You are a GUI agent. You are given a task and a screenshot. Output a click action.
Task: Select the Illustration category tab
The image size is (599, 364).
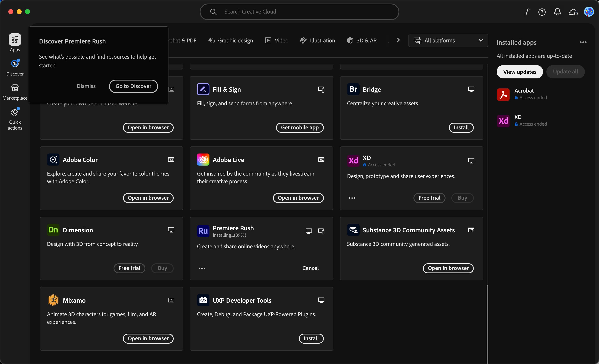tap(317, 40)
